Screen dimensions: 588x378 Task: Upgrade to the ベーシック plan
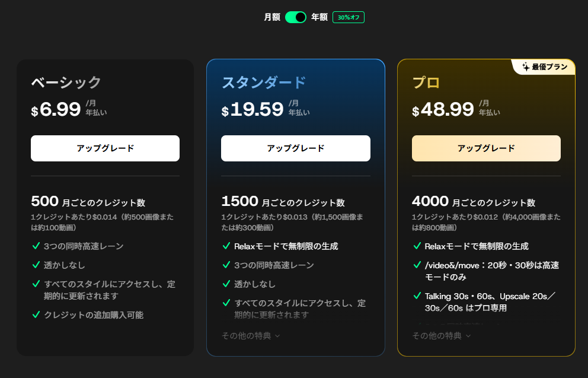(x=105, y=148)
